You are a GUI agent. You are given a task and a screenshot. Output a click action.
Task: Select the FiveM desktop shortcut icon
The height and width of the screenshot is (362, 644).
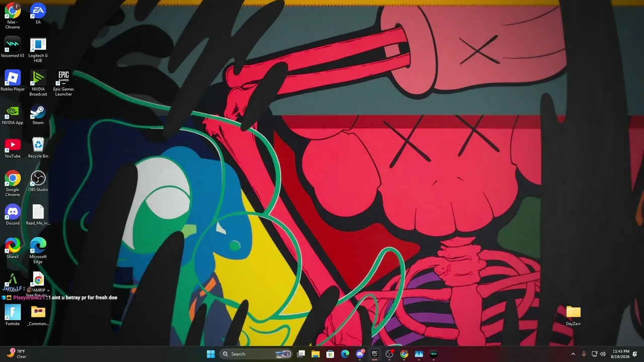tap(13, 282)
